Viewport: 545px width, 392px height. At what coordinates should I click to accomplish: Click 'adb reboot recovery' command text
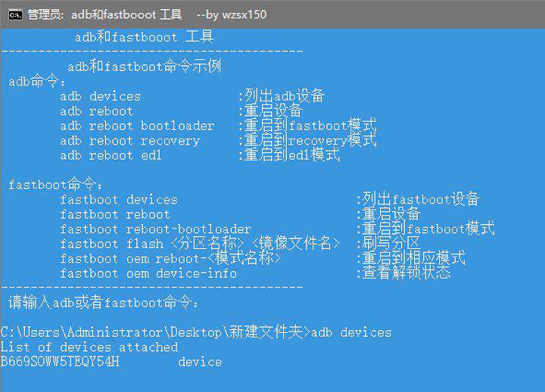(130, 141)
